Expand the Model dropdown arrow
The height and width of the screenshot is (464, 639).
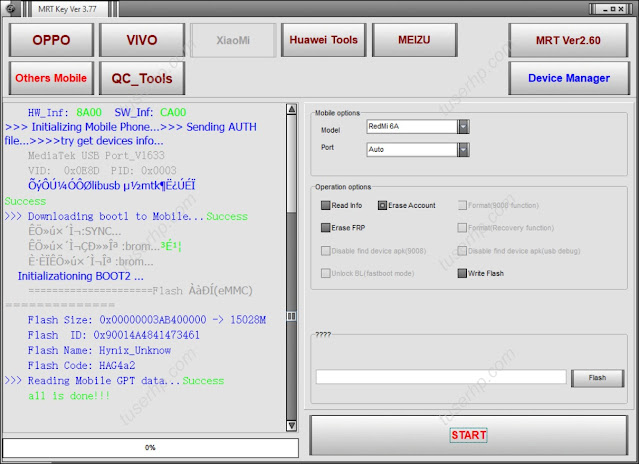(463, 127)
